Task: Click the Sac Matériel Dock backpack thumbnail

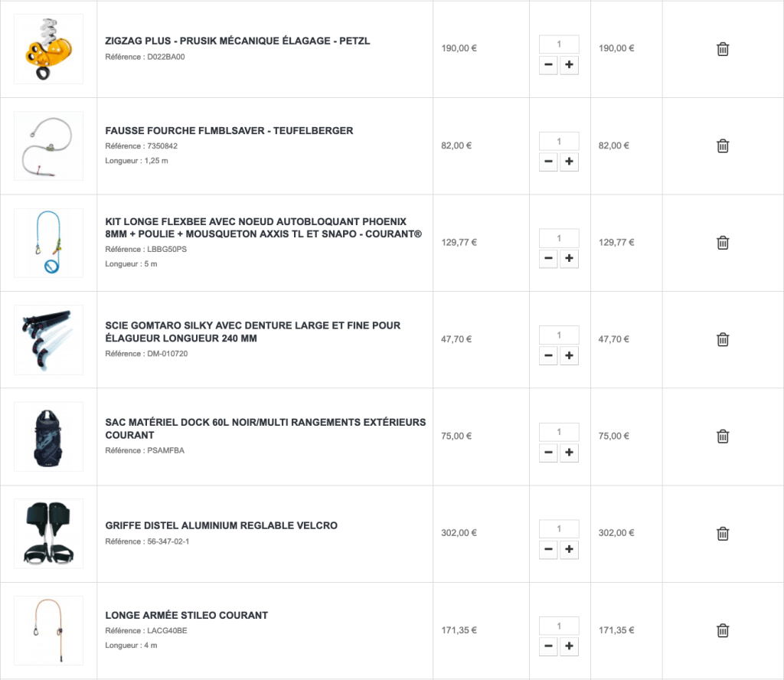Action: pyautogui.click(x=49, y=436)
